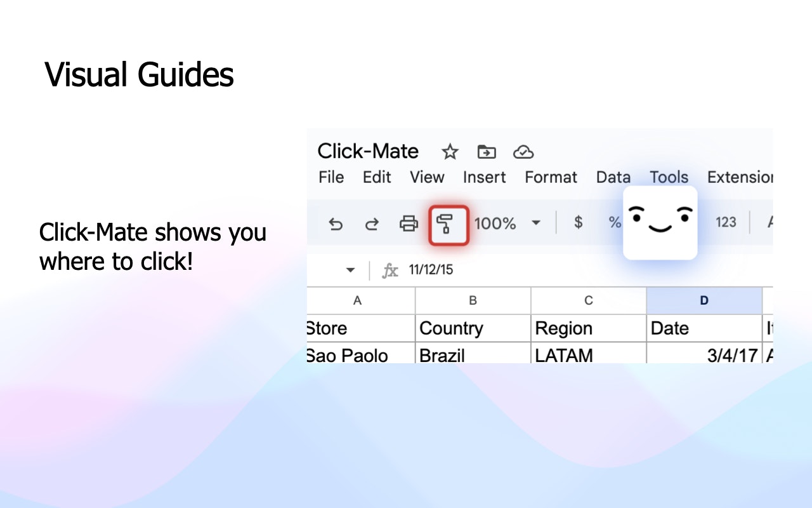Click the Click-Mate mascot face
812x508 pixels.
(x=660, y=222)
